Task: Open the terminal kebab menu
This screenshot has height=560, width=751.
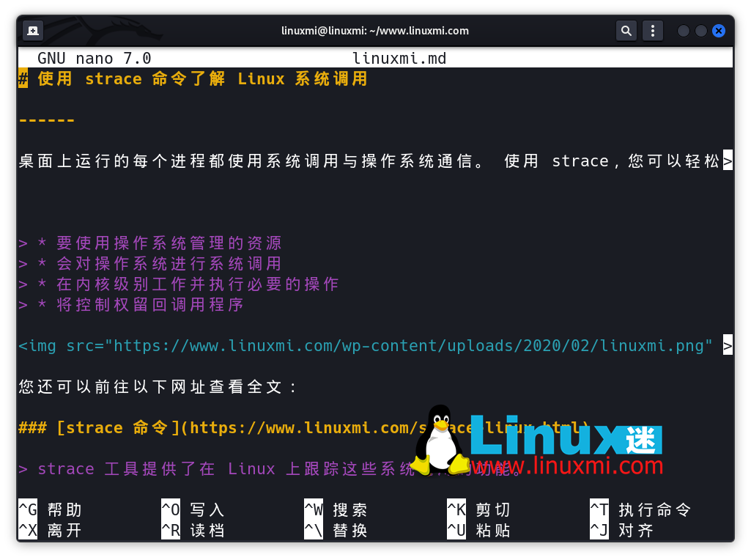Action: point(653,30)
